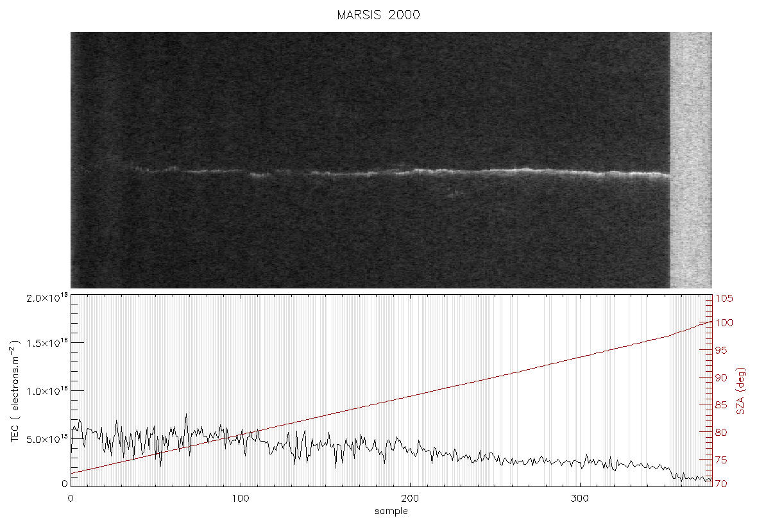Click the red SZA tick label 70

pos(721,484)
